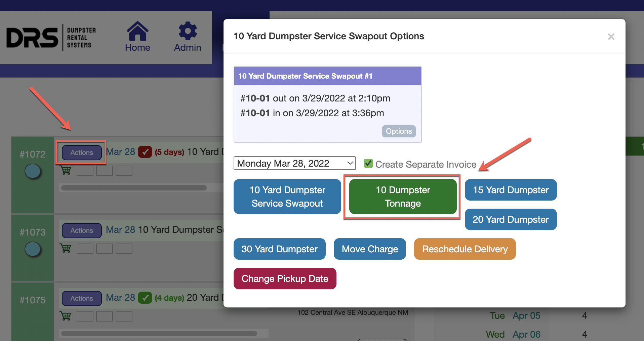The height and width of the screenshot is (341, 644).
Task: Close the Swapout Options dialog
Action: [611, 37]
